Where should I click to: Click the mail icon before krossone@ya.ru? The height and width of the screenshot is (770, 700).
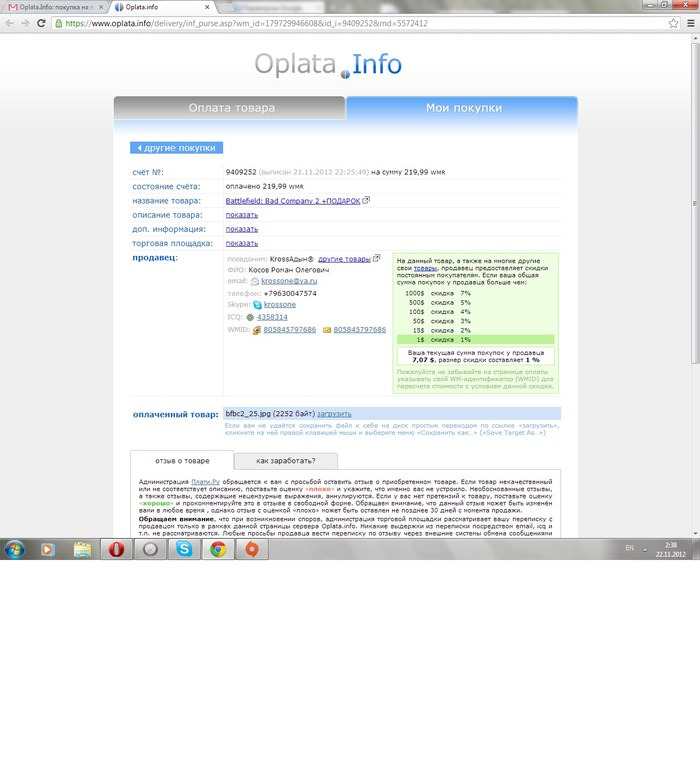255,281
